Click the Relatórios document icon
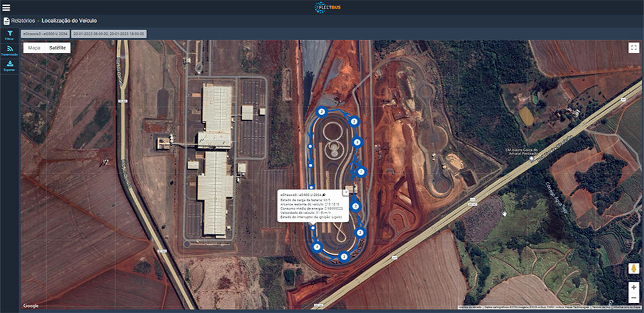Screen dimensions: 644x313 [7, 21]
